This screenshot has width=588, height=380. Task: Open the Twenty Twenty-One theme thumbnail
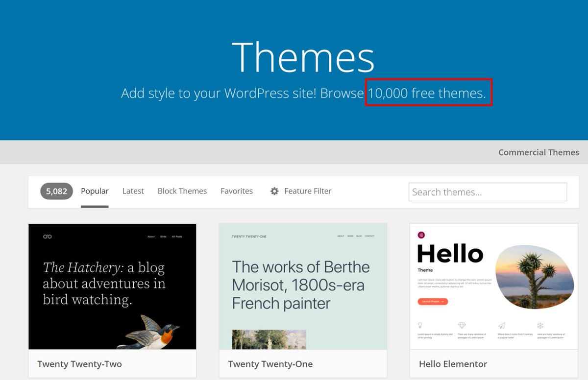[x=303, y=286]
